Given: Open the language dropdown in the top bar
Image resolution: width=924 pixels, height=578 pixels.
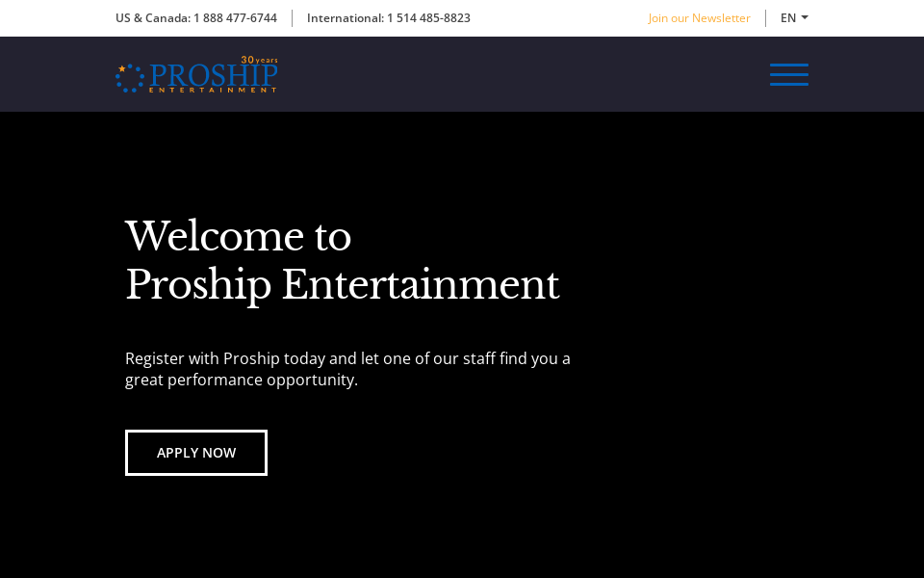Looking at the screenshot, I should (x=793, y=17).
